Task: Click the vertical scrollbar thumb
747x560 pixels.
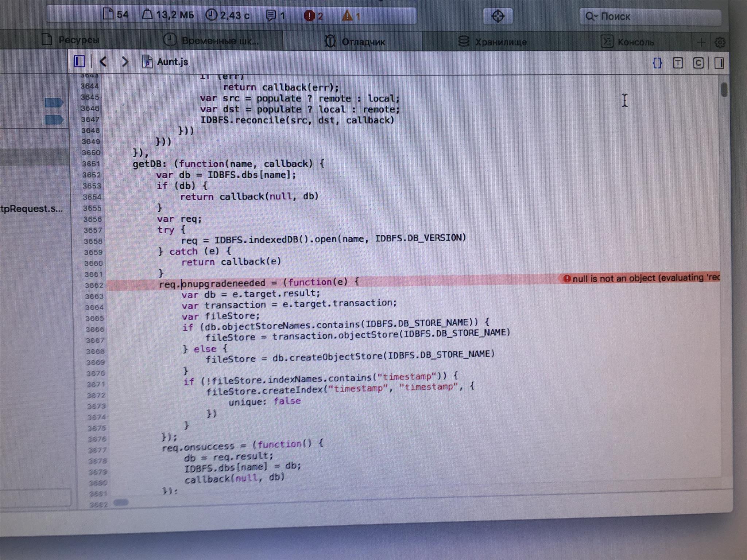Action: 724,90
